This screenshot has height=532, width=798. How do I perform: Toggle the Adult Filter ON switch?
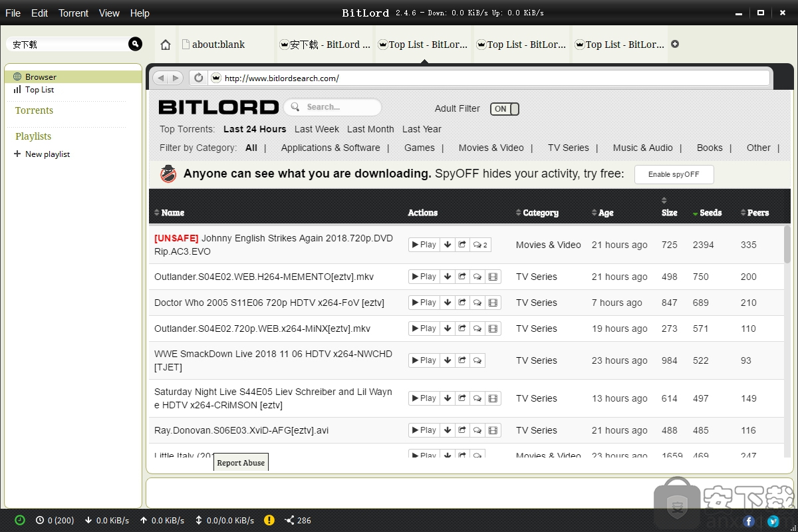point(505,109)
